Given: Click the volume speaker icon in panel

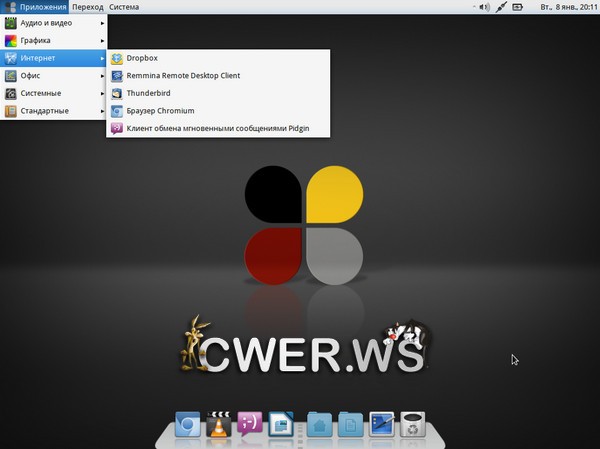Looking at the screenshot, I should tap(482, 6).
